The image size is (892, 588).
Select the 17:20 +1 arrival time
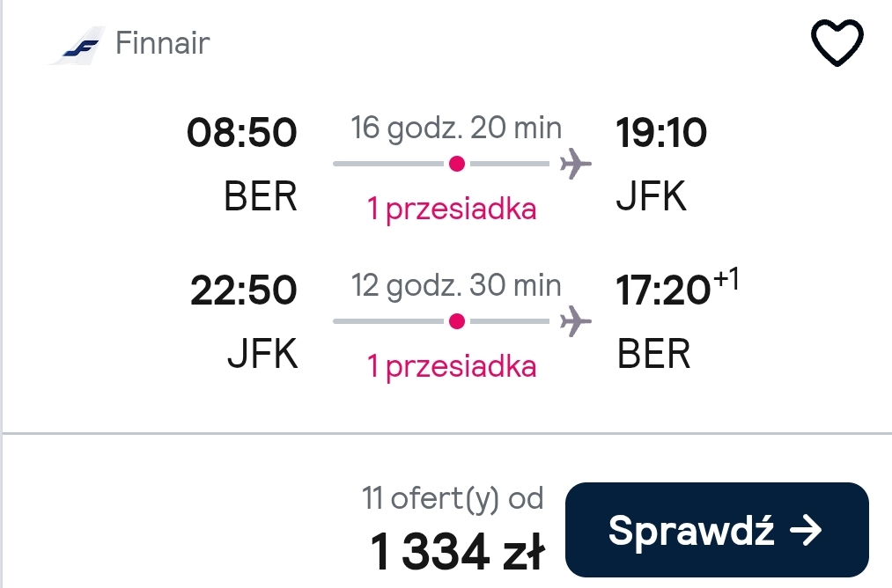pos(677,287)
